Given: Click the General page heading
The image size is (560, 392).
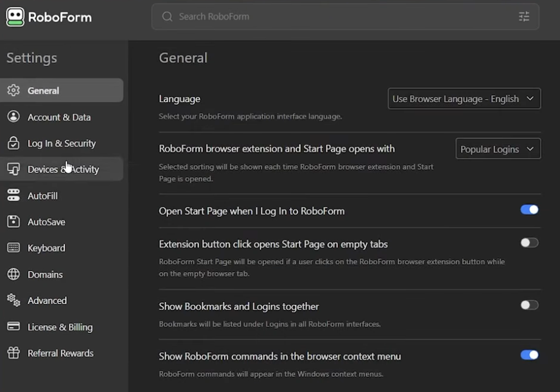Looking at the screenshot, I should point(183,58).
